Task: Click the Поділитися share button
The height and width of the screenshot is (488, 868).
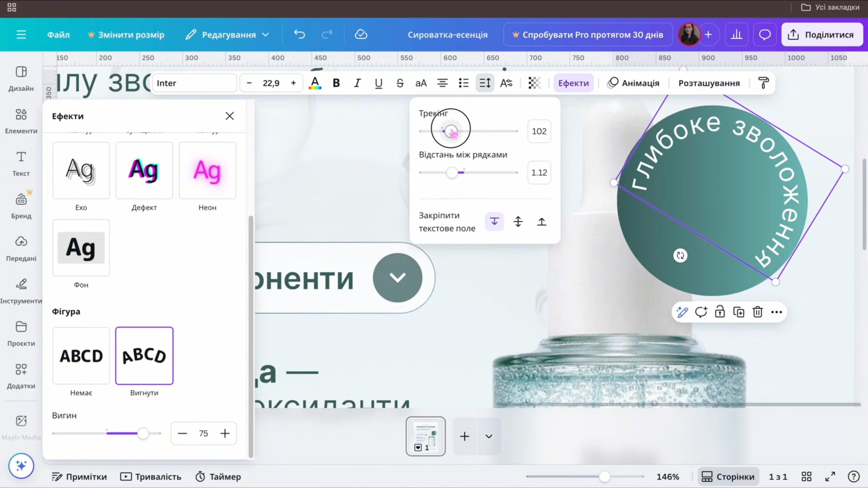Action: 822,34
